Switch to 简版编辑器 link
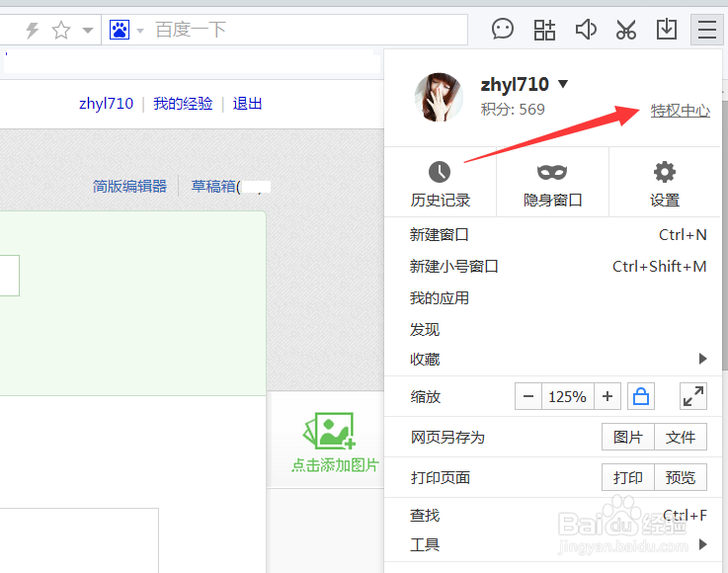Screen dimensions: 728x573 tap(129, 186)
